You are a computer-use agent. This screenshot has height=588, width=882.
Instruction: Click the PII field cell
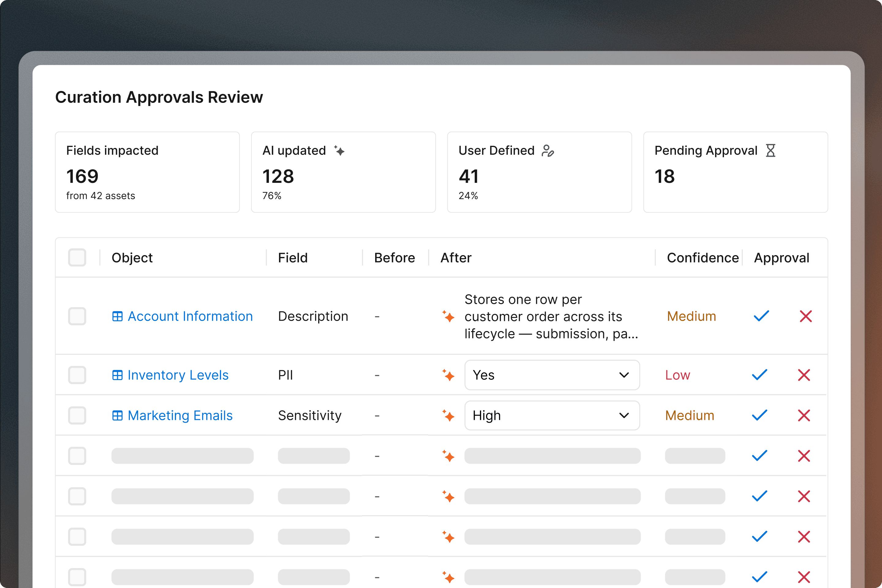click(285, 375)
